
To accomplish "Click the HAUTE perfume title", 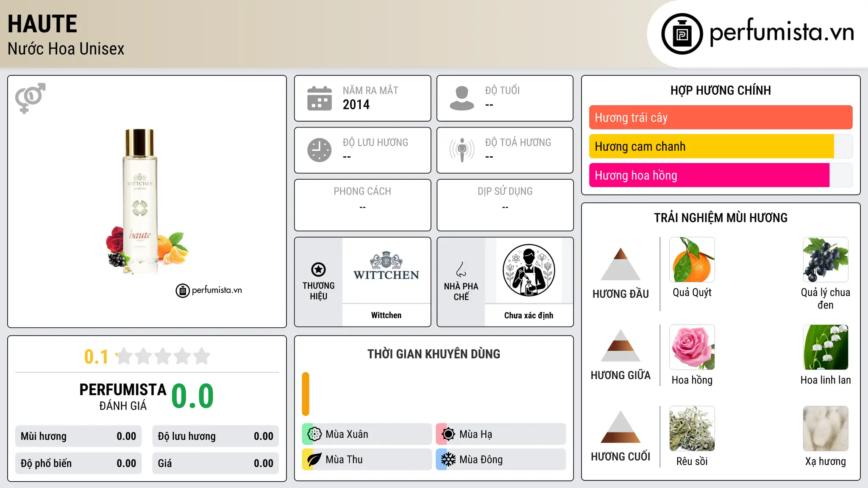I will (x=42, y=24).
